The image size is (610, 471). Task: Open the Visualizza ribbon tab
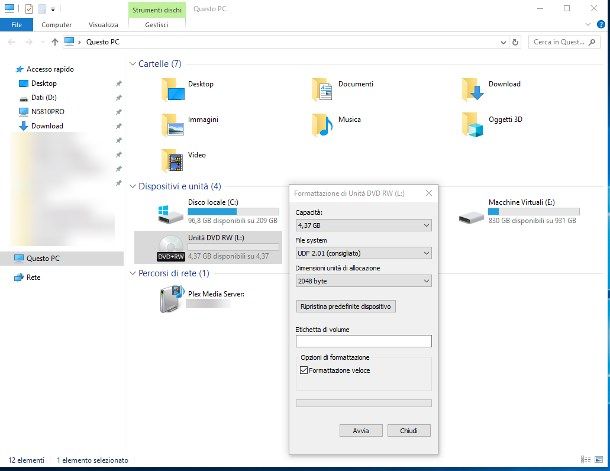coord(103,25)
